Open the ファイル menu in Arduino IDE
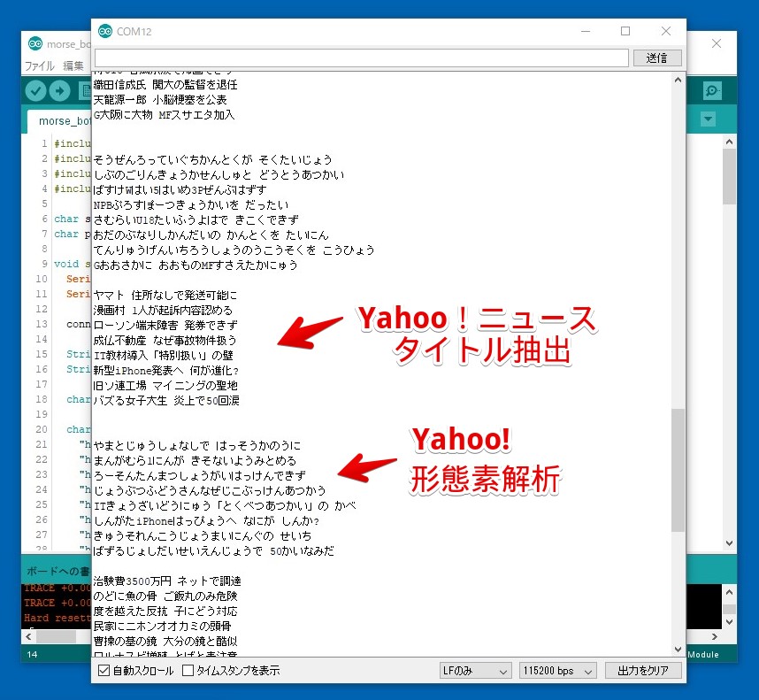The image size is (759, 700). pyautogui.click(x=40, y=65)
